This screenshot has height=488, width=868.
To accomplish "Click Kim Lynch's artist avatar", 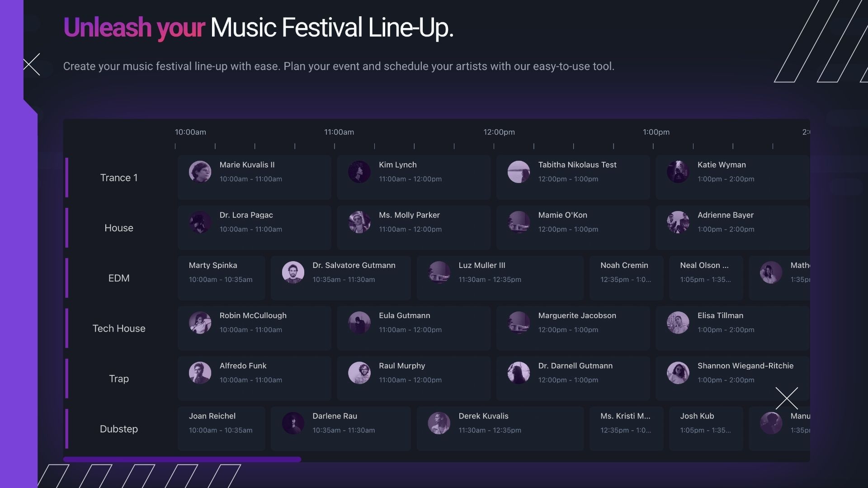I will (x=359, y=172).
